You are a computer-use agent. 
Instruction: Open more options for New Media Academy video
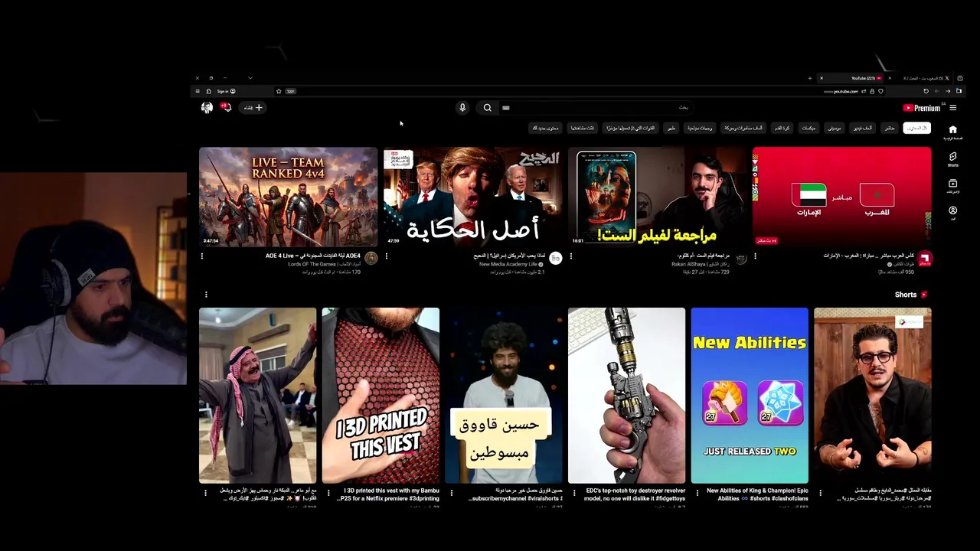[x=387, y=256]
